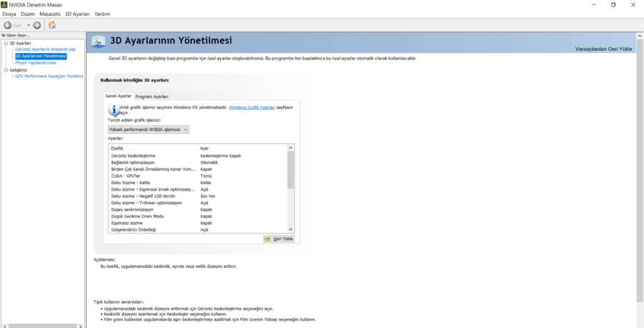Select 3D Ayarlarının Yönetilmesi tree item

(40, 56)
